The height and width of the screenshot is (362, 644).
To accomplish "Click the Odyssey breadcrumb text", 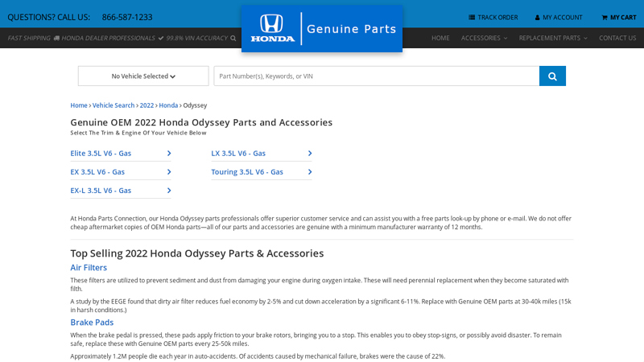I will click(x=195, y=105).
